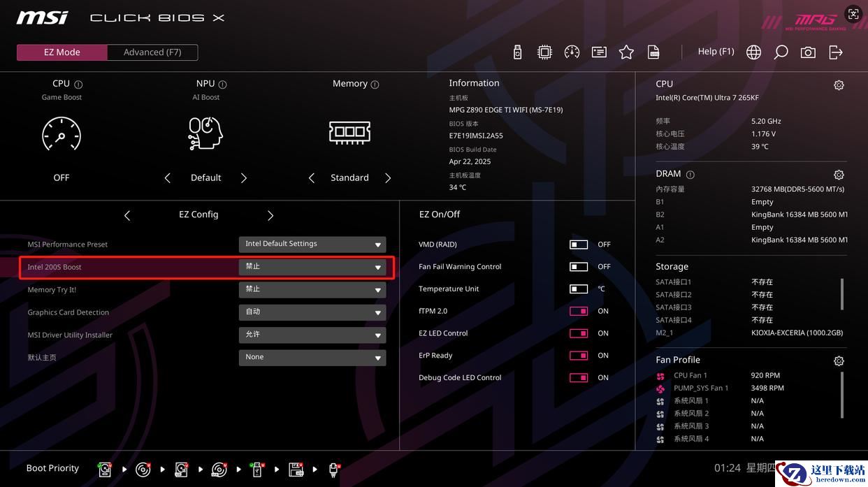
Task: Open MSI Driver Utility Installer dropdown
Action: (x=312, y=335)
